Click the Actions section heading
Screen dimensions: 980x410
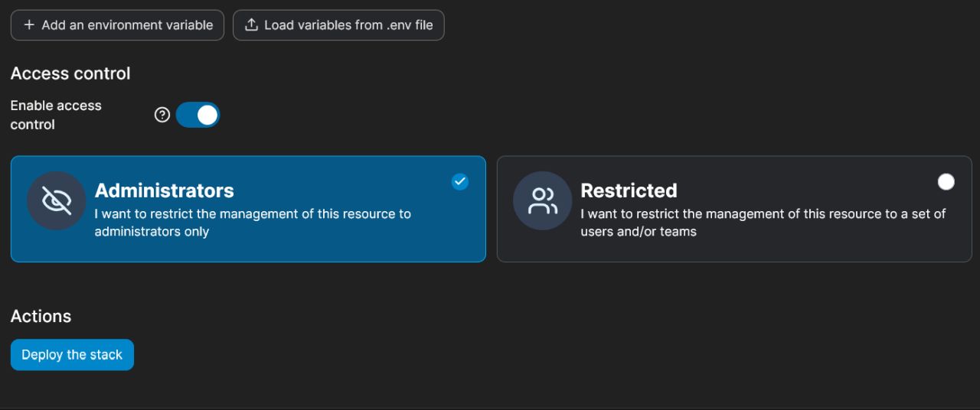41,317
